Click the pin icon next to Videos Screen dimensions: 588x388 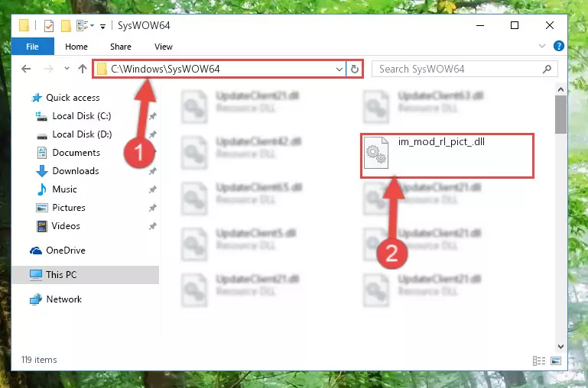coord(152,226)
